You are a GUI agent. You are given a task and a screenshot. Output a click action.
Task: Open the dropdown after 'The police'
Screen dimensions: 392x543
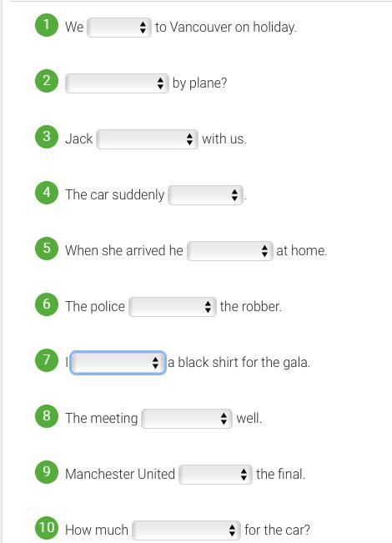(173, 307)
